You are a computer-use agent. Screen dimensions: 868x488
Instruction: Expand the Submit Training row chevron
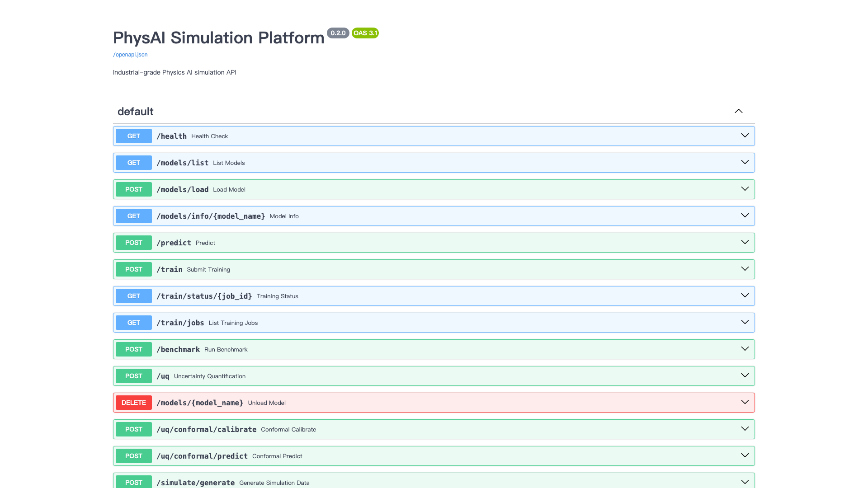click(x=745, y=269)
